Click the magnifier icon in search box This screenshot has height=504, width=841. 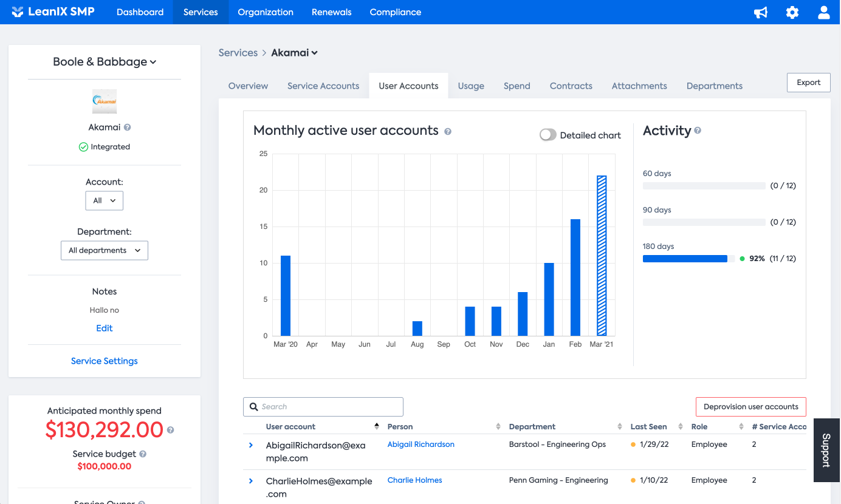tap(254, 407)
